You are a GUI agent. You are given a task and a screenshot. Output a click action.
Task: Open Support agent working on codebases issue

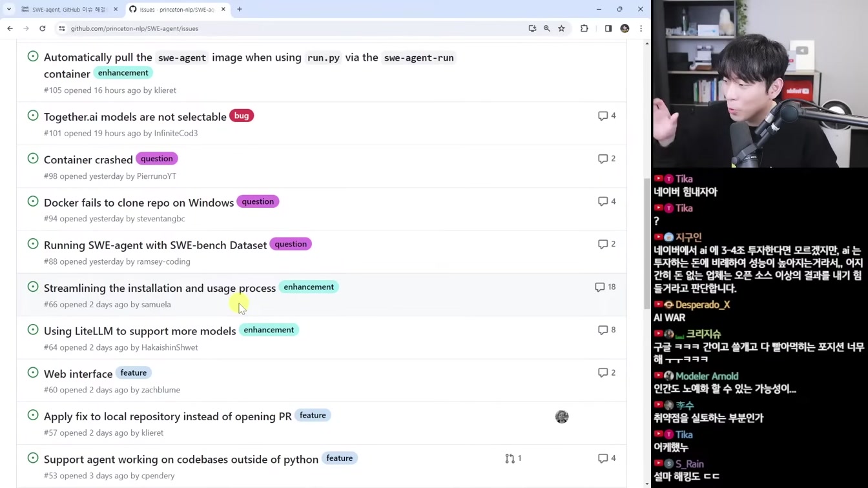pos(181,460)
